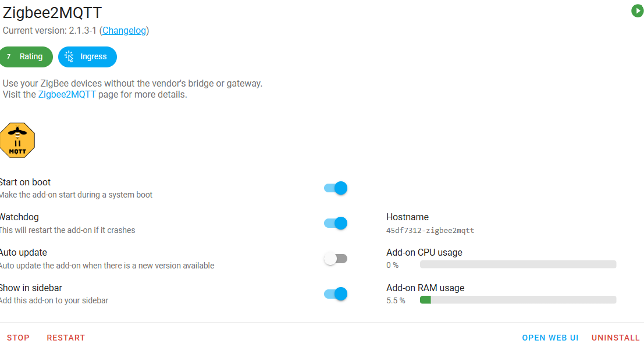Click the rating number 7 badge
Viewport: 644px width, 344px height.
tap(9, 57)
